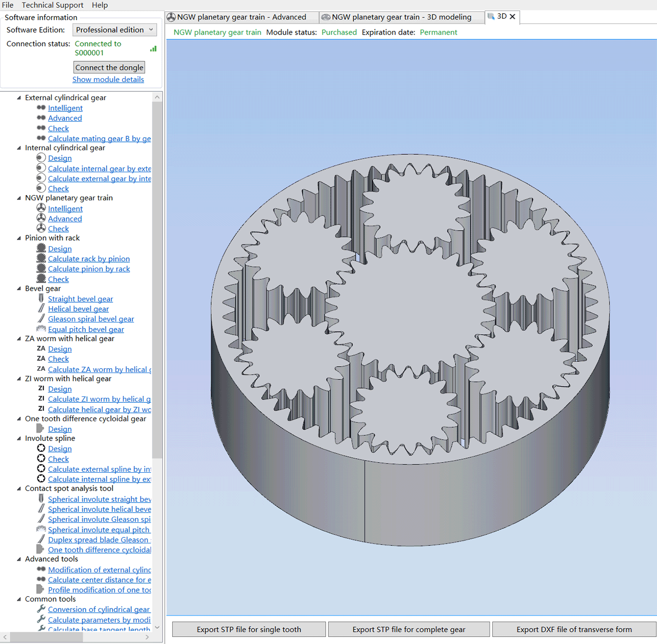
Task: Click the wrench icon beside Conversion of cylindrical gear
Action: pyautogui.click(x=41, y=609)
